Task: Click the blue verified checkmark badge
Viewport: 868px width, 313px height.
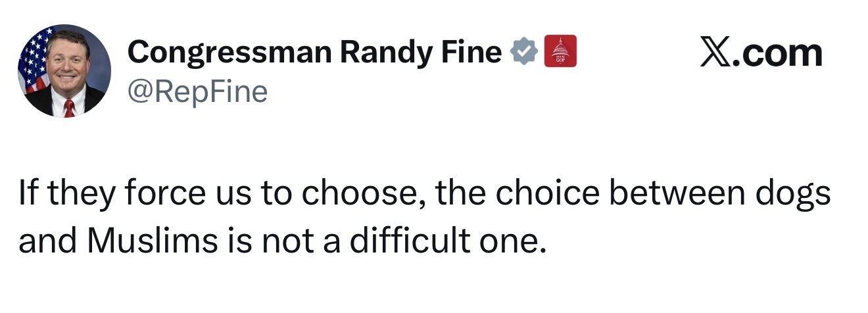Action: coord(525,52)
